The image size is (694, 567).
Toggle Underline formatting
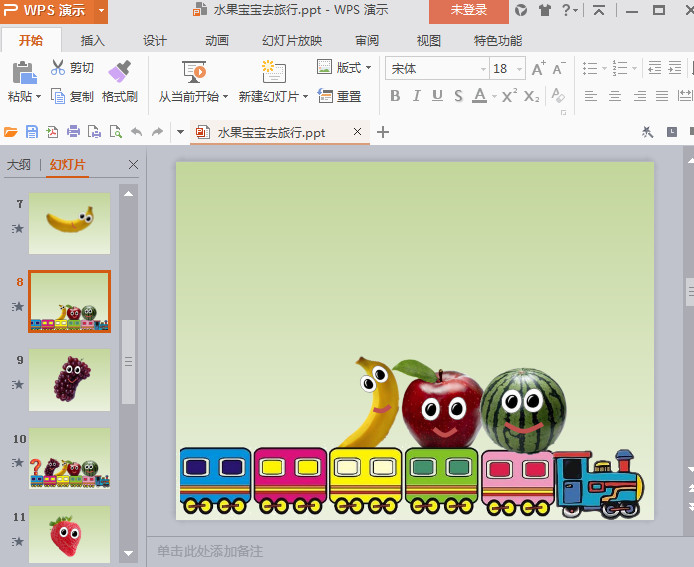tap(437, 97)
